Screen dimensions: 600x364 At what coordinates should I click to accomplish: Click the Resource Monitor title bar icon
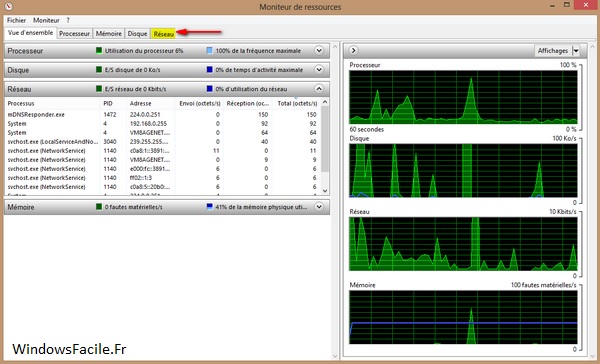8,7
